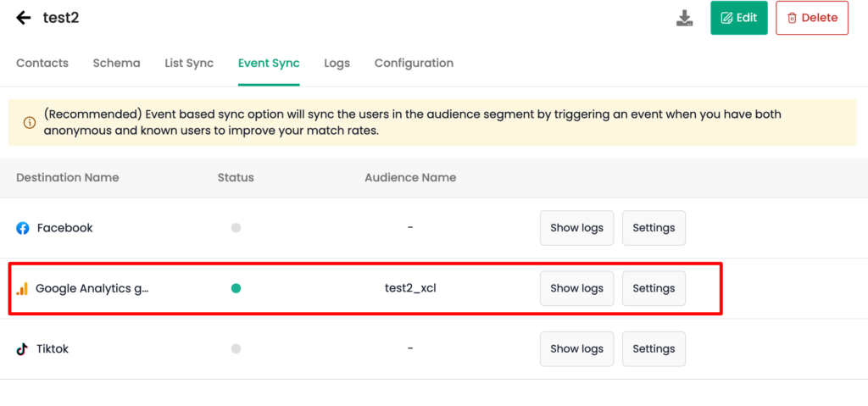Click the Status column header

coord(236,178)
